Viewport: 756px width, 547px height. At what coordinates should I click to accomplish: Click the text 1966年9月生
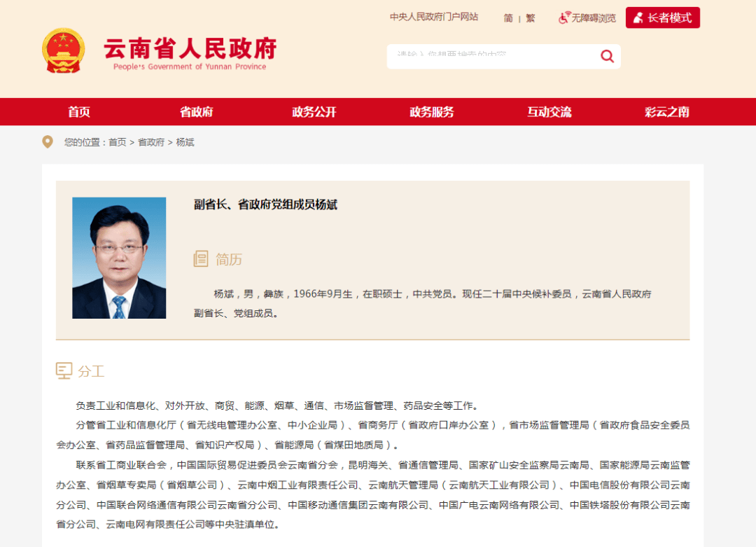tap(323, 293)
